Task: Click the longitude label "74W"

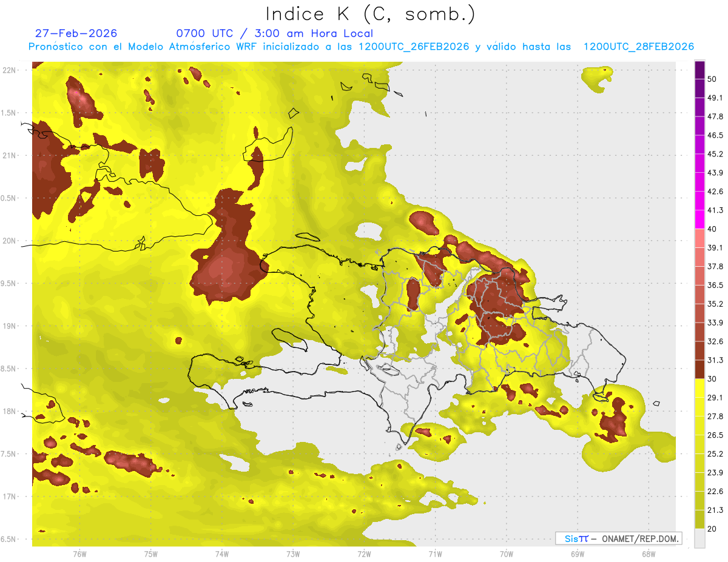Action: tap(222, 554)
